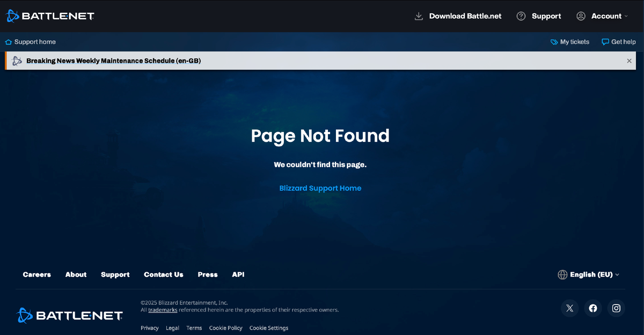This screenshot has width=644, height=335.
Task: Open Download Battle.net via the download icon
Action: (418, 16)
